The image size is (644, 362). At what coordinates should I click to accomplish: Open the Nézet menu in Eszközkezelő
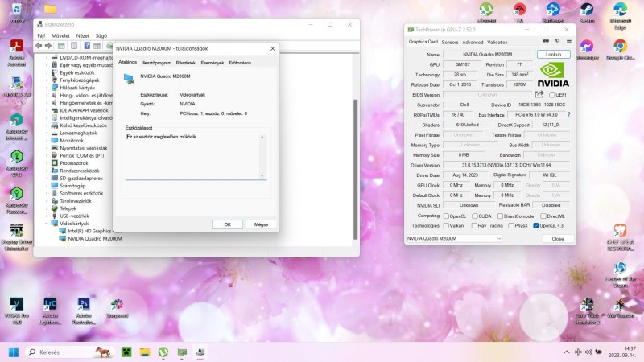click(83, 35)
